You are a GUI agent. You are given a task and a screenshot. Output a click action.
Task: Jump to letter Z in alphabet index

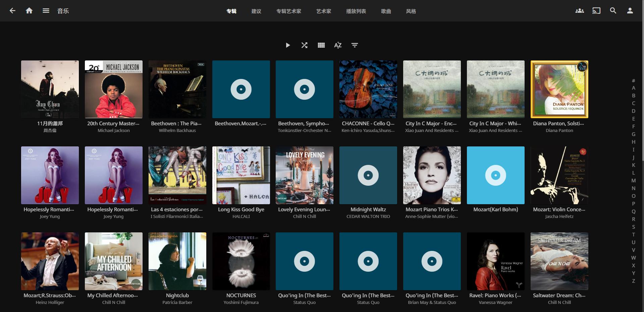point(634,281)
